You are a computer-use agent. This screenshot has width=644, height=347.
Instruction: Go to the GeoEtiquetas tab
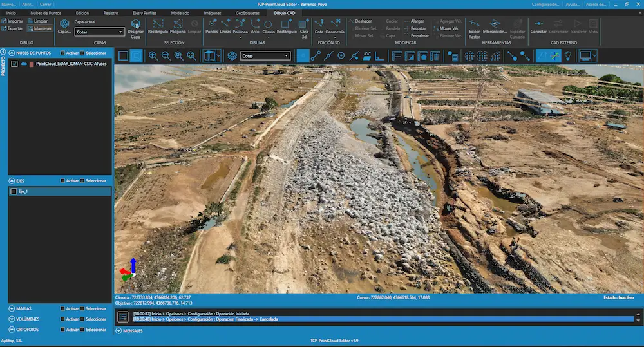tap(247, 13)
